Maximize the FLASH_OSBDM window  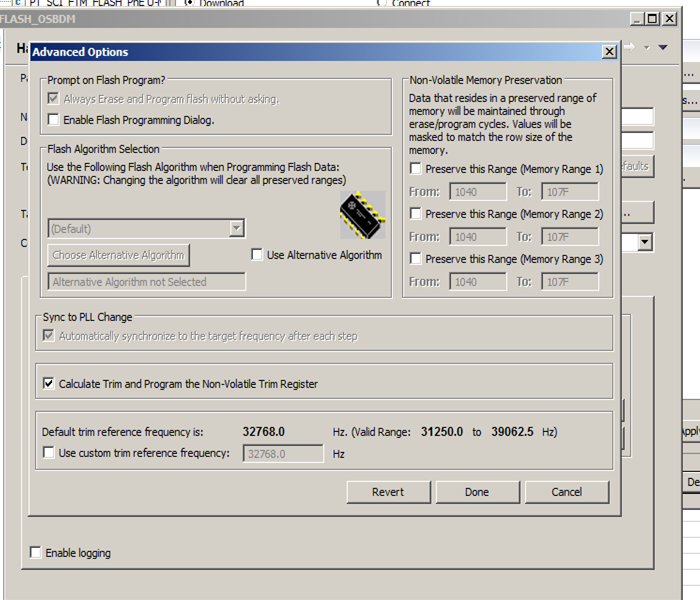(653, 19)
